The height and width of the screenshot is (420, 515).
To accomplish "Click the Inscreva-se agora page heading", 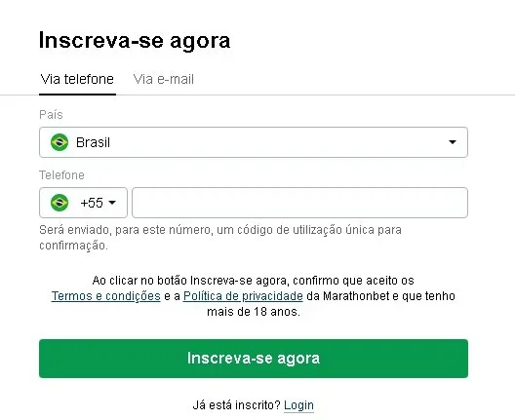I will click(x=135, y=41).
